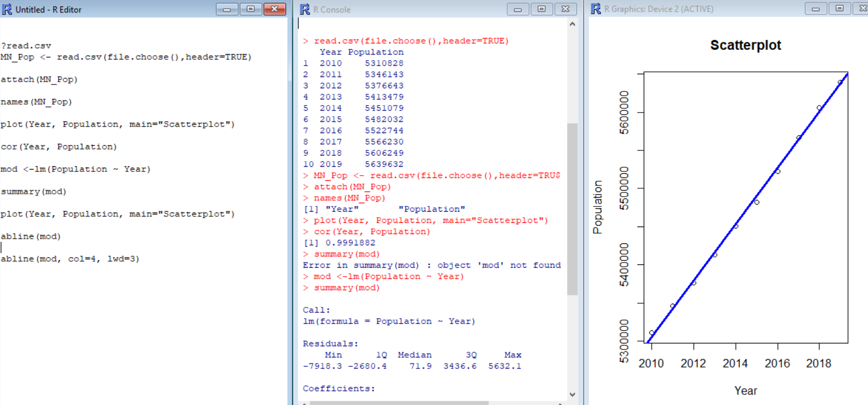
Task: Close the R Console window
Action: click(566, 9)
